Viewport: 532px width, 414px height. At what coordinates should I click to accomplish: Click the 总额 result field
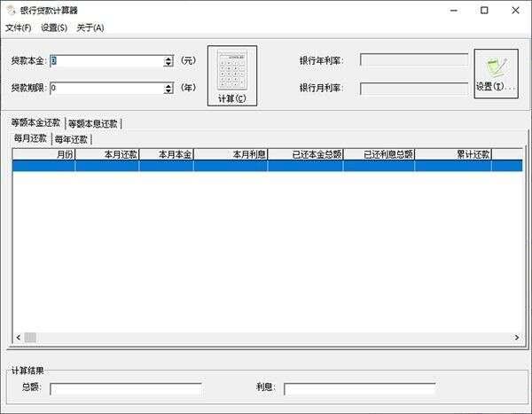126,389
